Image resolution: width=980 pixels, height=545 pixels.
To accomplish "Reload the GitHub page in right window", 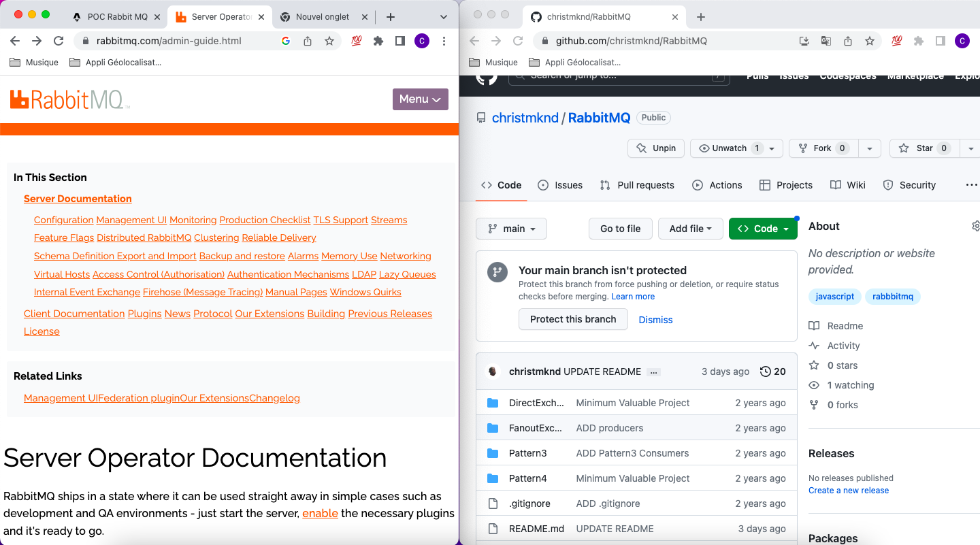I will tap(518, 41).
